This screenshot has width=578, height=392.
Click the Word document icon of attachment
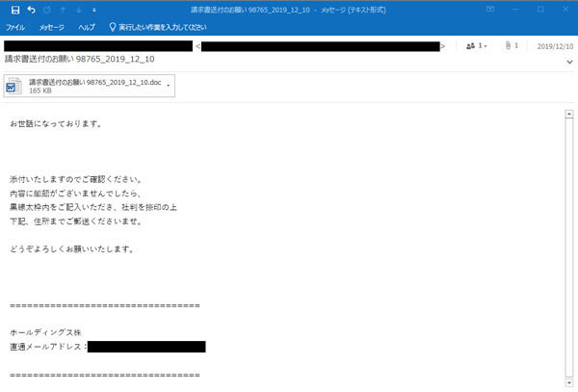(13, 87)
